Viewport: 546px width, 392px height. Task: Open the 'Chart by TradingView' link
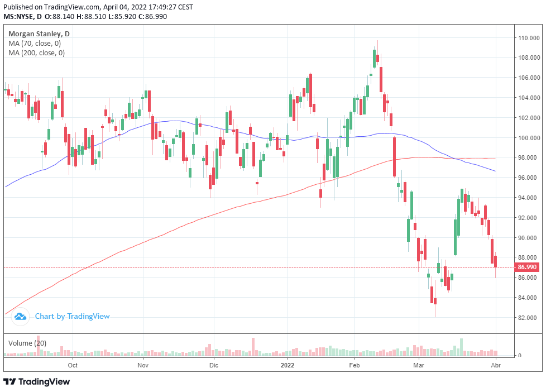[72, 317]
